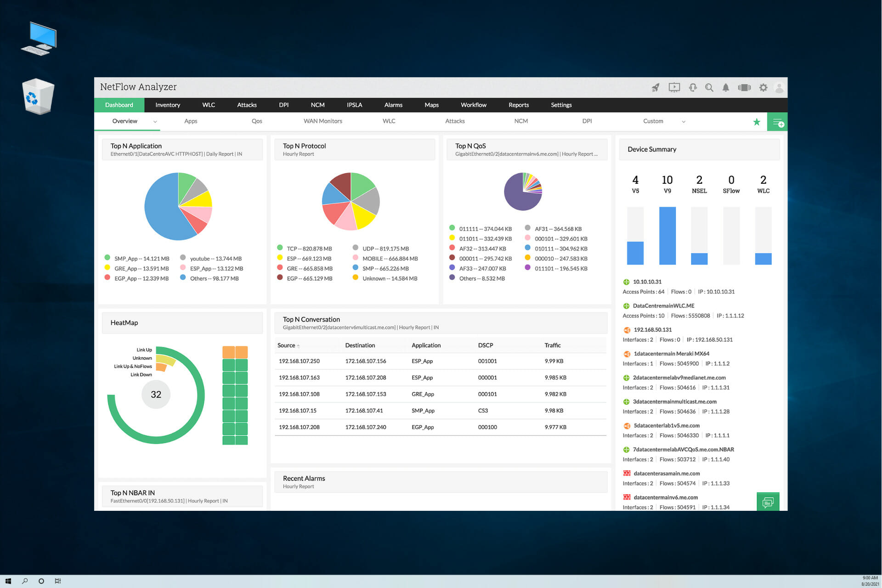Go to the Attacks main menu tab
The height and width of the screenshot is (588, 882).
point(247,105)
